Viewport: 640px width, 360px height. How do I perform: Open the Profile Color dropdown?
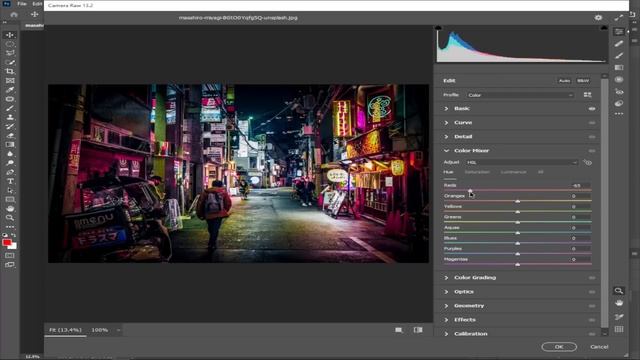520,95
